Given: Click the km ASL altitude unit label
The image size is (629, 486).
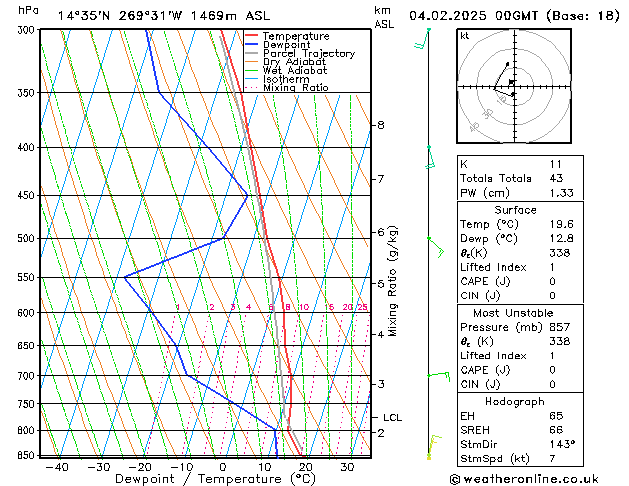Looking at the screenshot, I should coord(383,17).
